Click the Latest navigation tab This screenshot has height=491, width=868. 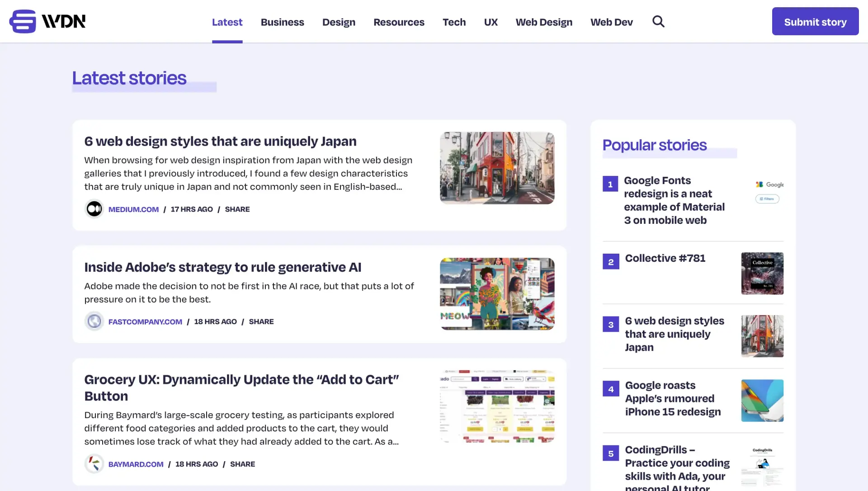coord(227,21)
